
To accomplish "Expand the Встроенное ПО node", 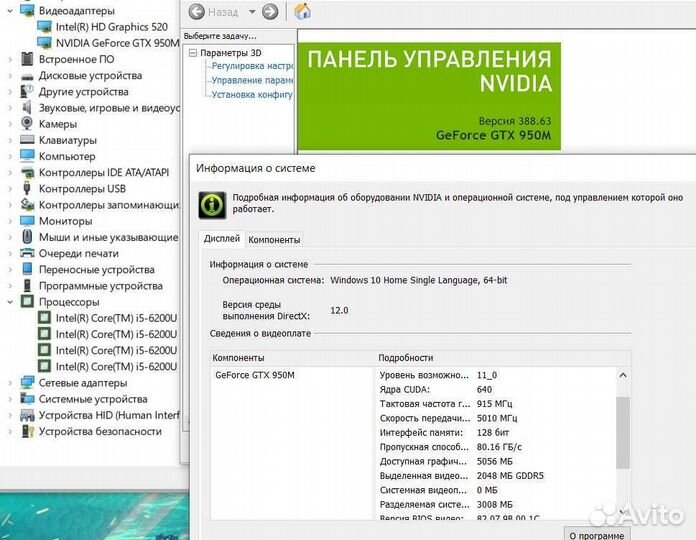I will tap(10, 59).
